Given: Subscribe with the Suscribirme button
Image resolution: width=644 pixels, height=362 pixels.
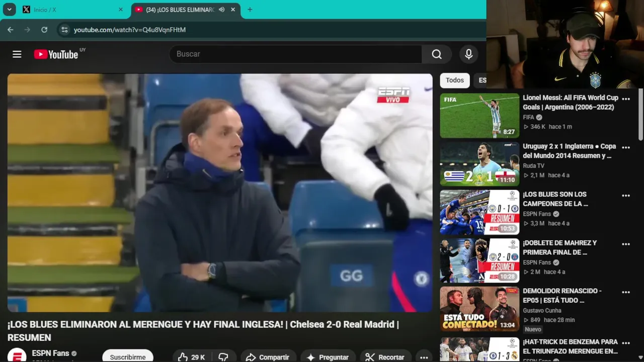Looking at the screenshot, I should 128,356.
